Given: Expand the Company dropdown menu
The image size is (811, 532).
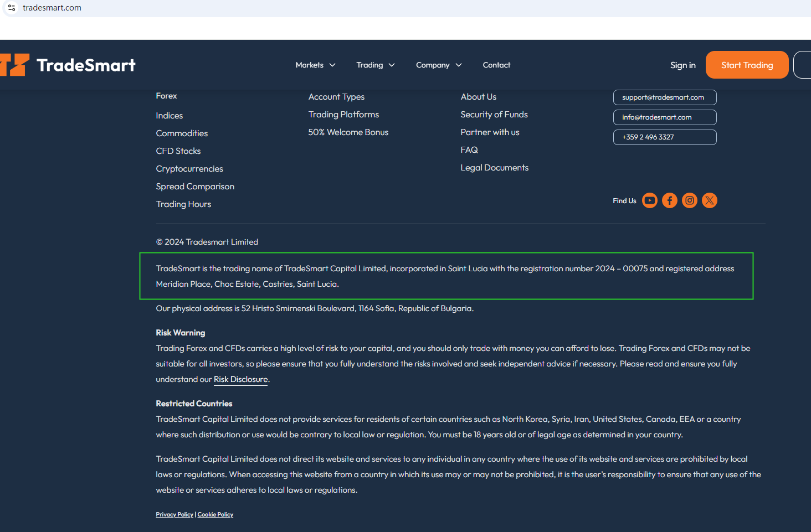Looking at the screenshot, I should pyautogui.click(x=439, y=65).
